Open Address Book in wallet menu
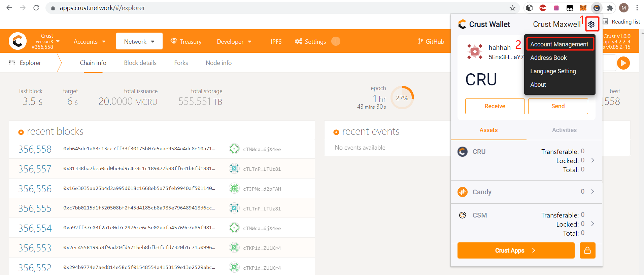 click(x=548, y=58)
